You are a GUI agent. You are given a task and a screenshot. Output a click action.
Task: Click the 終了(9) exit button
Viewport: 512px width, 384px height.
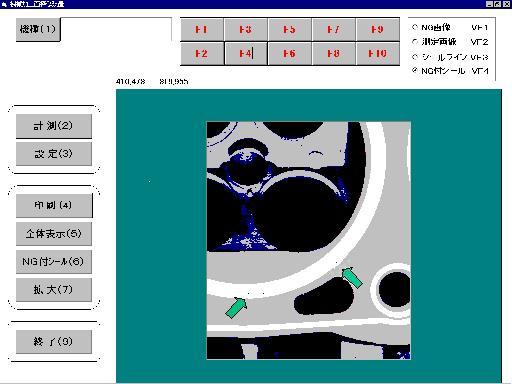coord(54,342)
